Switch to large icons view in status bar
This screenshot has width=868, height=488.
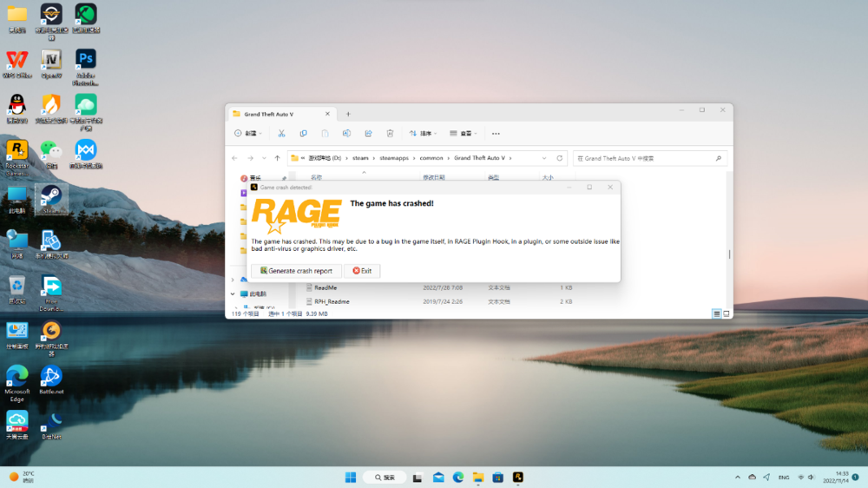[x=727, y=313]
